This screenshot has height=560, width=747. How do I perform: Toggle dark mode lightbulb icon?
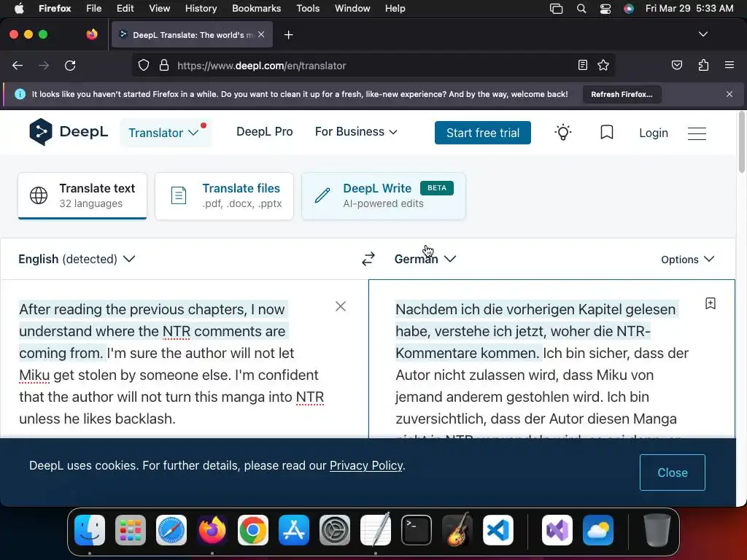coord(563,133)
